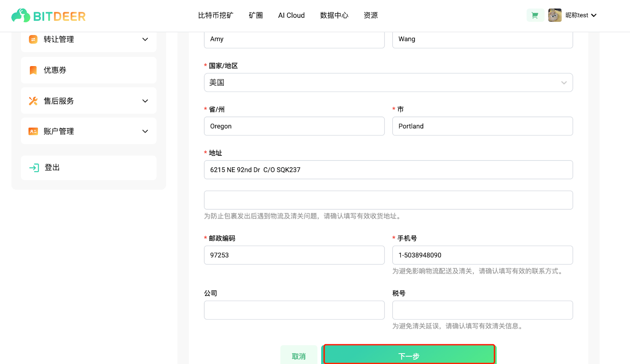Click the 优惠券 coupon icon

33,70
